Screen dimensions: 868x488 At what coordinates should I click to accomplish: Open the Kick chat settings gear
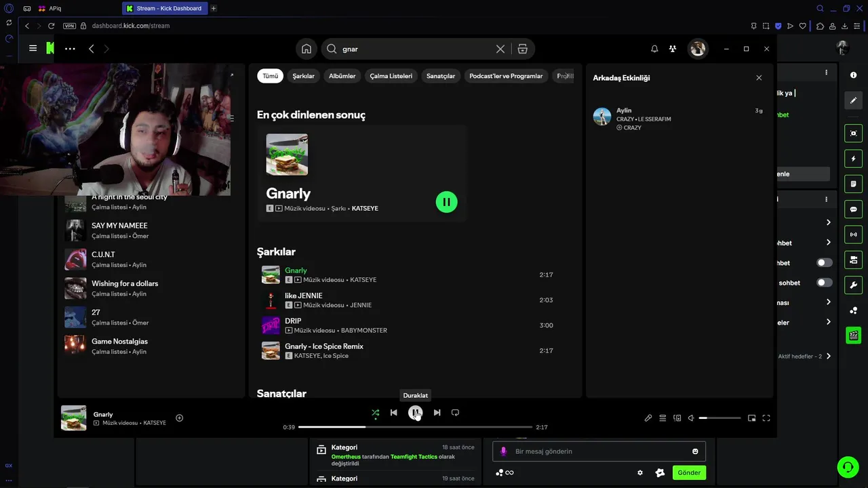(x=639, y=472)
